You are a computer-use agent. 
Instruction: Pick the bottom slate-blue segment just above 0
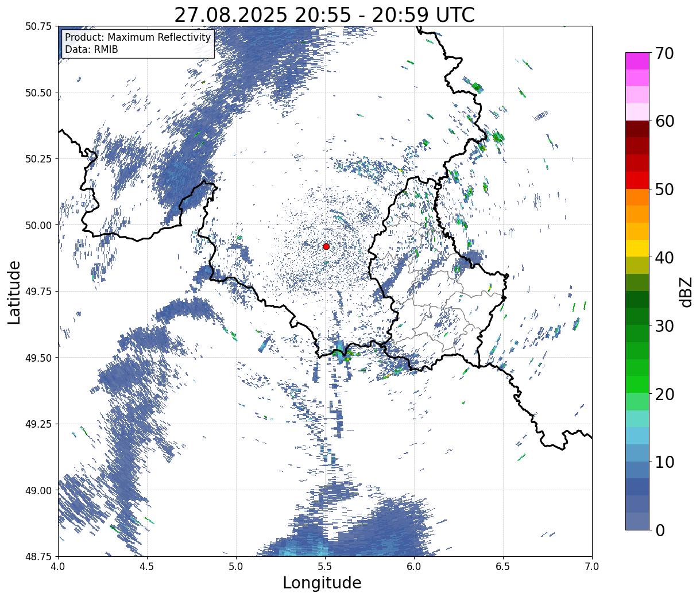click(x=637, y=521)
